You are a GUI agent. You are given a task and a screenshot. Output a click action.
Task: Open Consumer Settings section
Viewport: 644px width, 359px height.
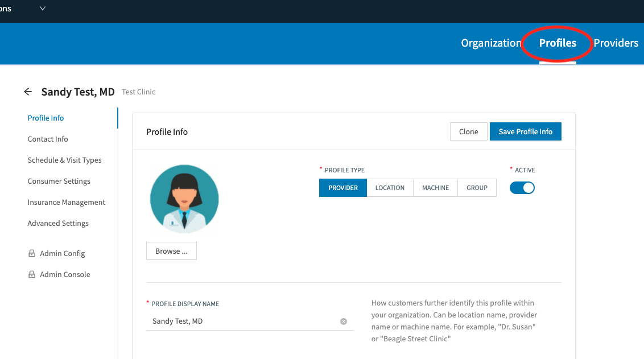pyautogui.click(x=59, y=181)
